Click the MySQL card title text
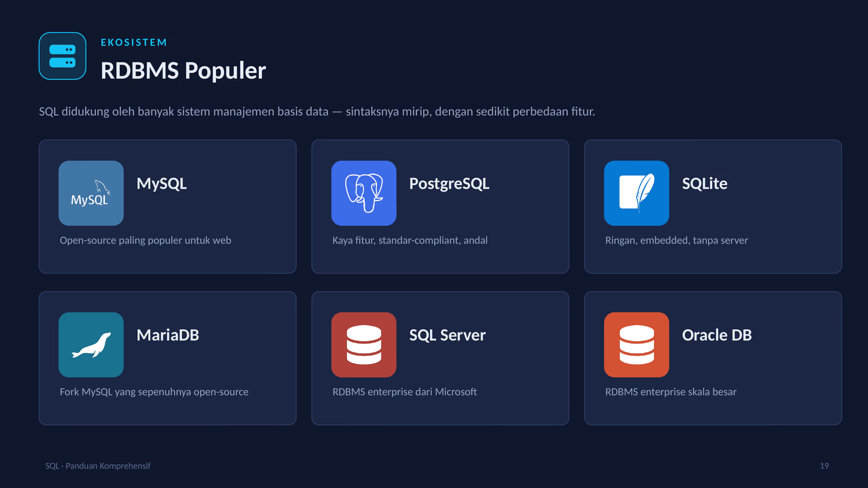This screenshot has width=868, height=488. point(162,184)
